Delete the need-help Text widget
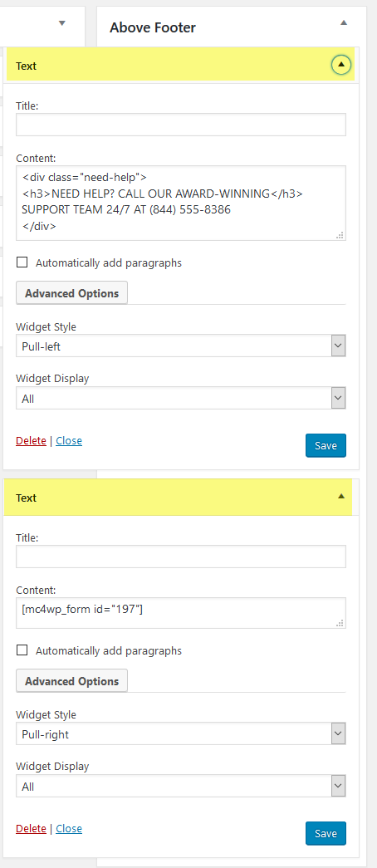The height and width of the screenshot is (868, 377). point(31,440)
